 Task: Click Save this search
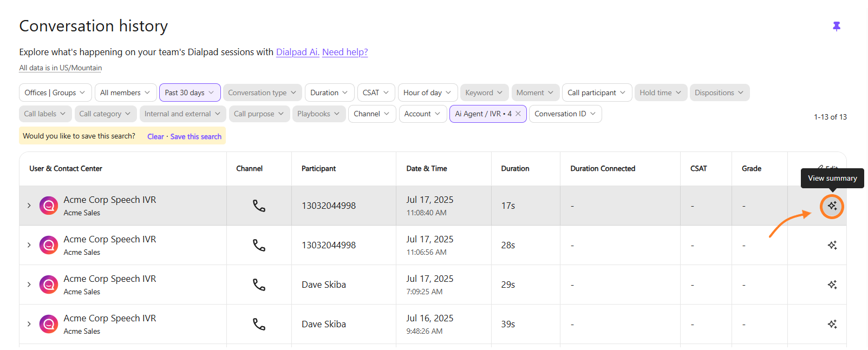pos(196,136)
